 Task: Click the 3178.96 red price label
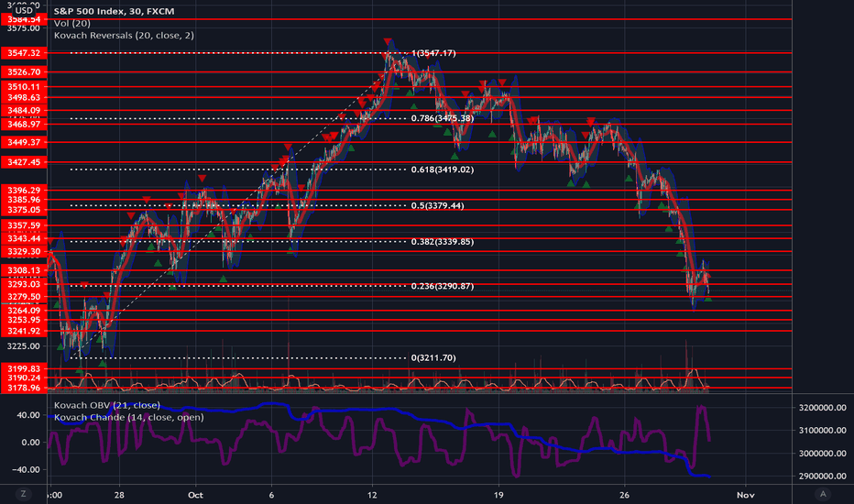[24, 388]
